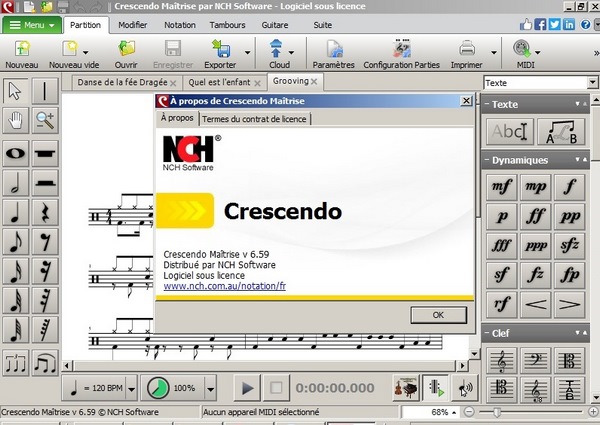The image size is (600, 425).
Task: Select the barline tool
Action: click(45, 91)
